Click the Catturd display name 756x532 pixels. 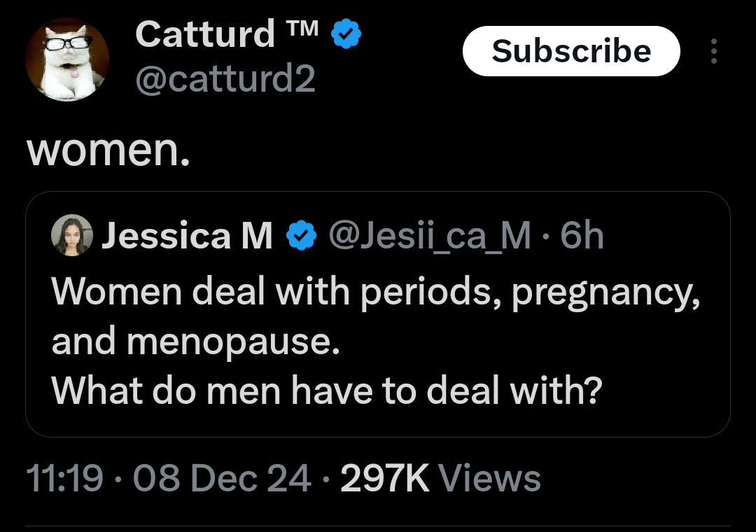(204, 33)
